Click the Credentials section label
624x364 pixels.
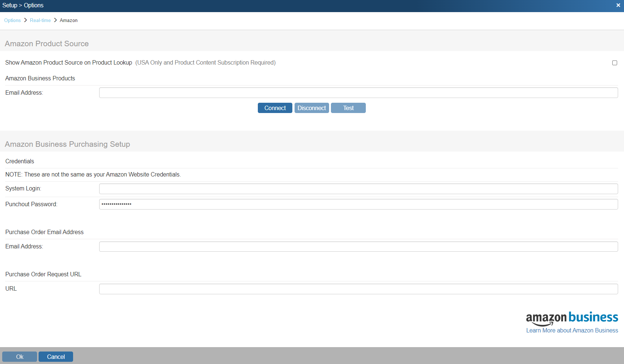click(20, 161)
